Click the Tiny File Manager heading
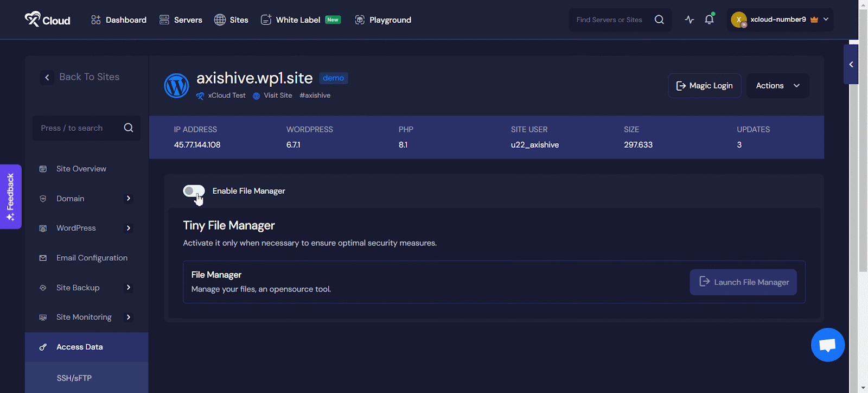 229,225
